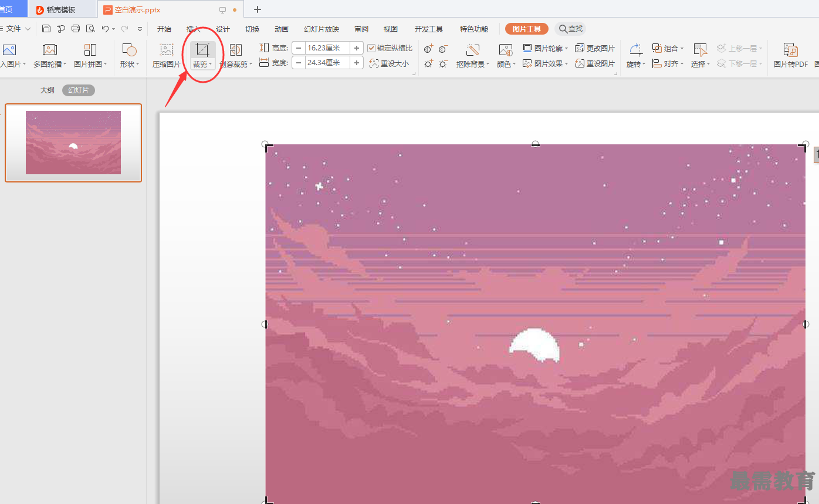Select the Crop (裁剪) tool icon

pos(202,50)
